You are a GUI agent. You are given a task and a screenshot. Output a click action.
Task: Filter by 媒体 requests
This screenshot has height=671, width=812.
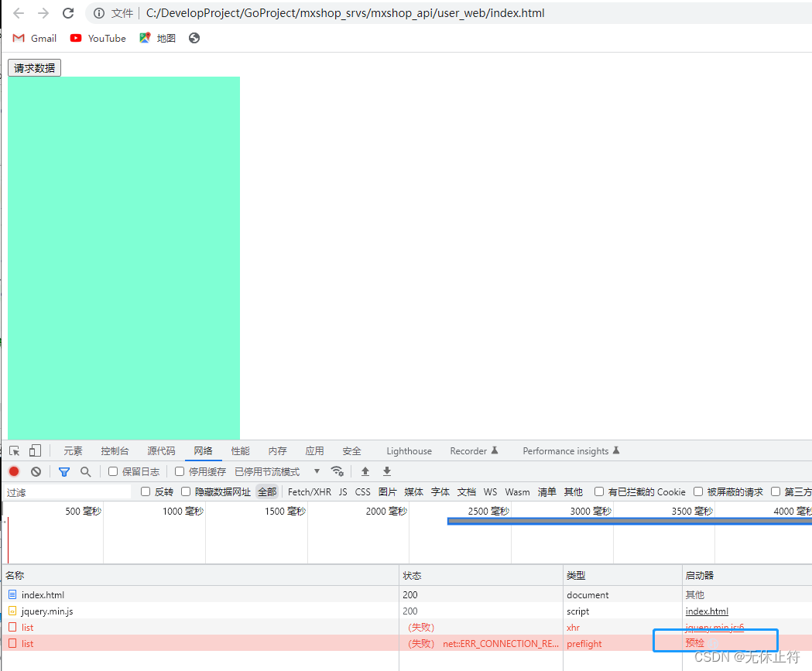(414, 492)
